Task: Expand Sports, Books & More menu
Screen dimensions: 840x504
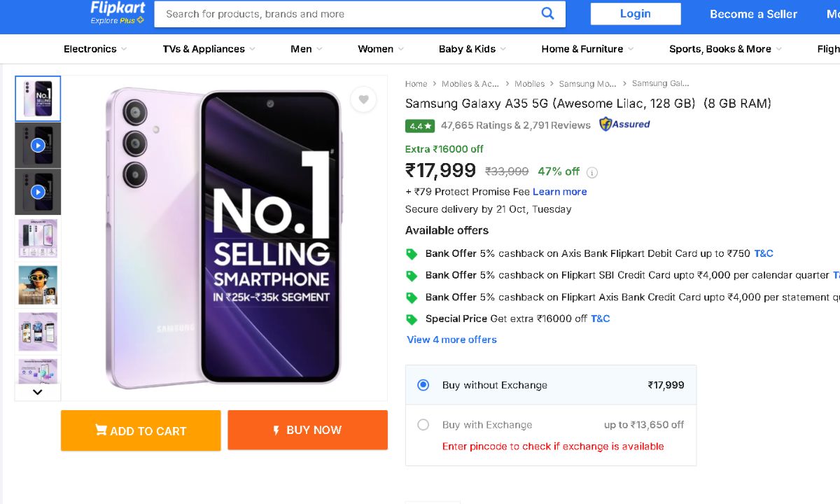Action: [x=725, y=49]
